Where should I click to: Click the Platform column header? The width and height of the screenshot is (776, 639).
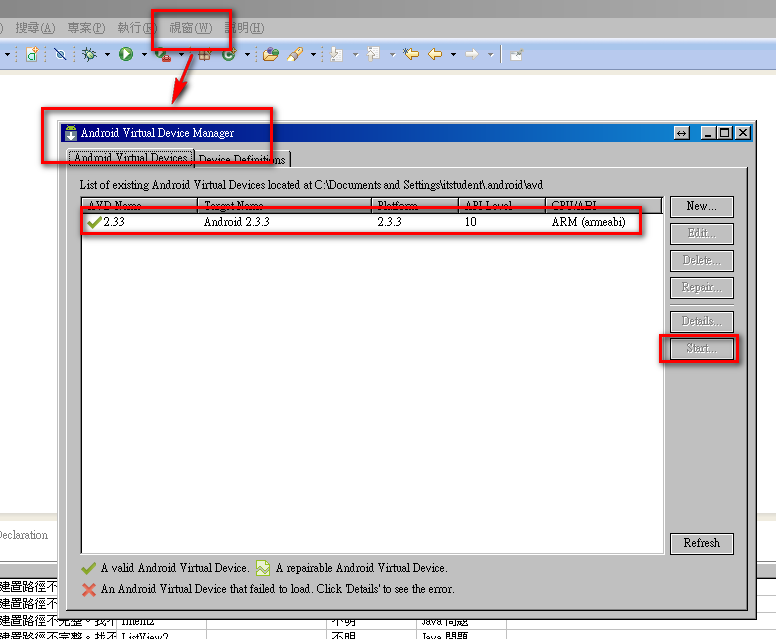point(415,205)
